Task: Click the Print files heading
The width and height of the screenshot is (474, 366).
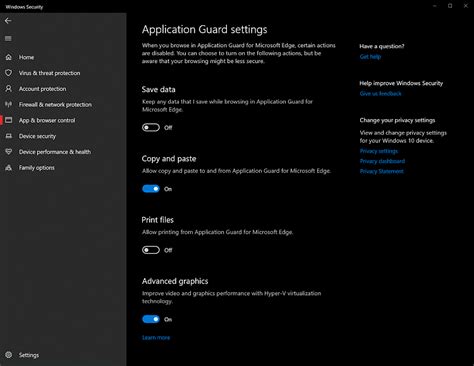Action: (157, 220)
